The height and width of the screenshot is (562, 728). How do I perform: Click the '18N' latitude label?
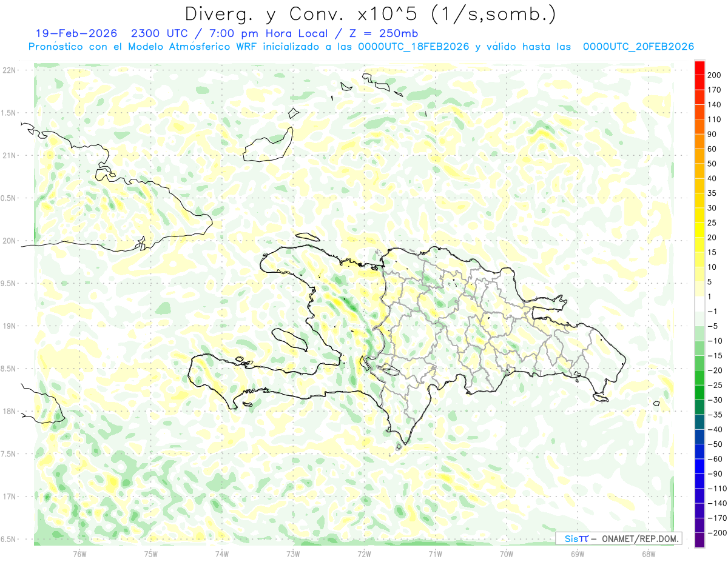tap(8, 411)
